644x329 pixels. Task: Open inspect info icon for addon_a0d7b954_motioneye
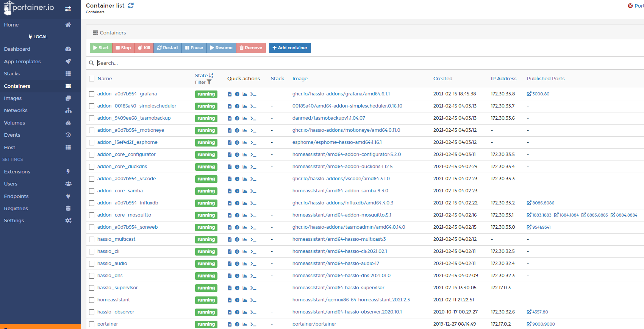237,131
